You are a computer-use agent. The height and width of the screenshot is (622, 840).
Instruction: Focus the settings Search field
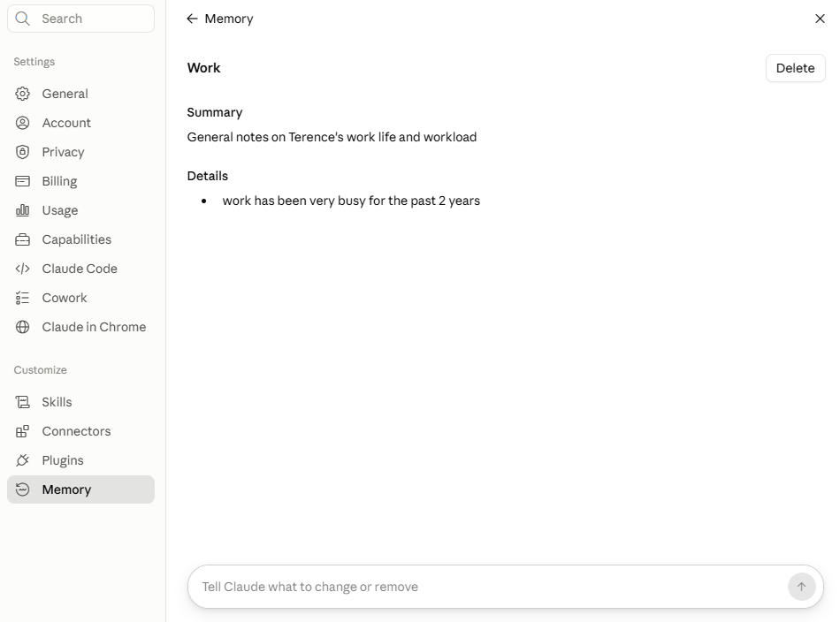tap(80, 19)
